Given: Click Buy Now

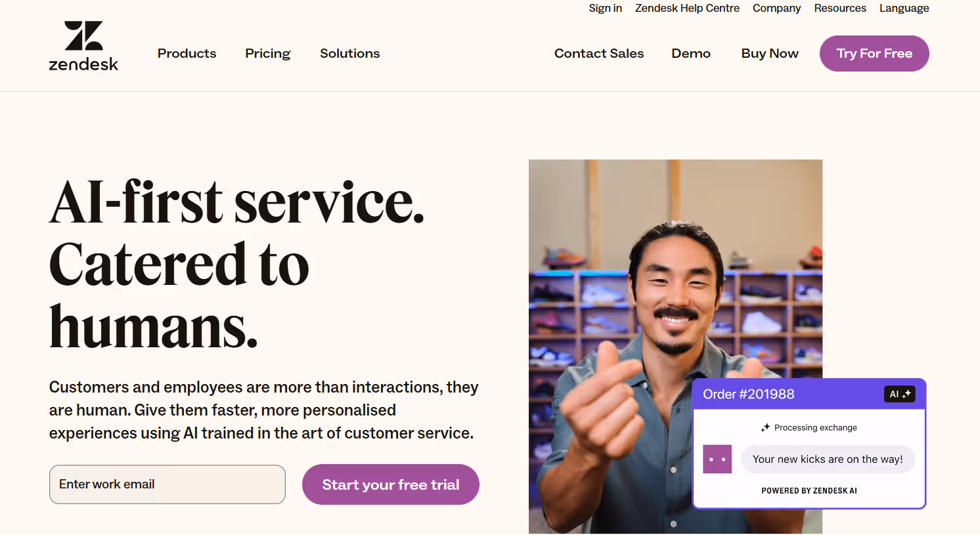Looking at the screenshot, I should [x=769, y=53].
